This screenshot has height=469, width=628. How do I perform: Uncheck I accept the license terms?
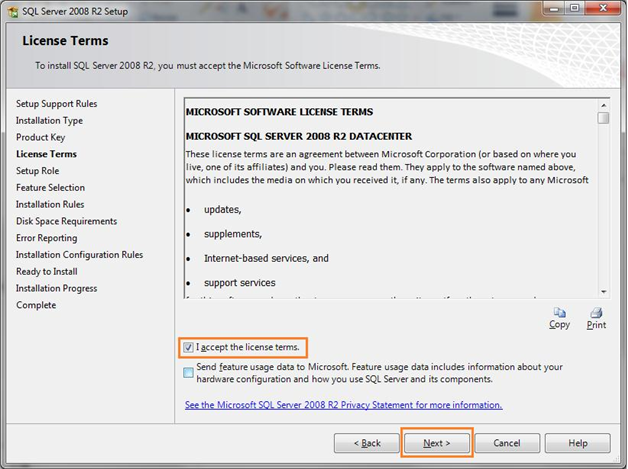point(188,347)
